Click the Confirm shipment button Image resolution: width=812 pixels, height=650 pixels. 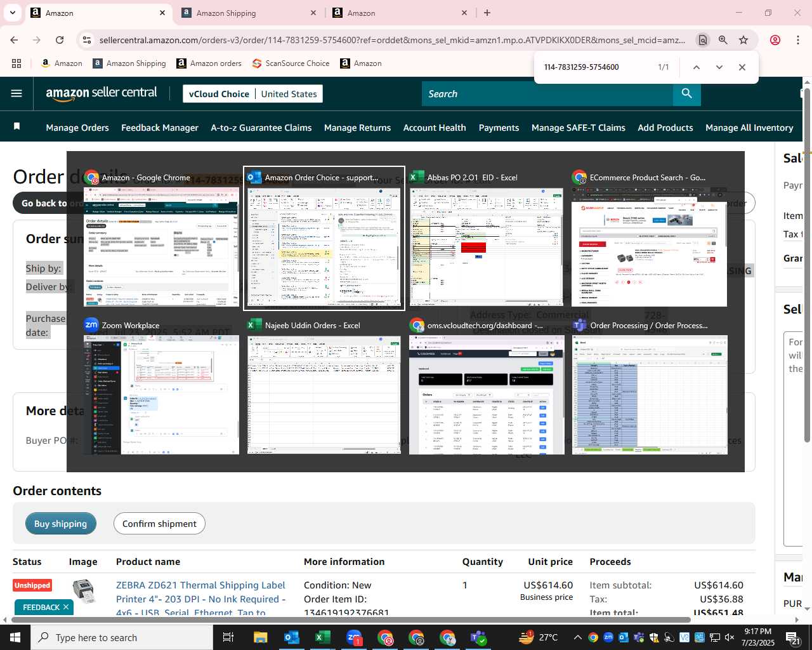tap(159, 524)
